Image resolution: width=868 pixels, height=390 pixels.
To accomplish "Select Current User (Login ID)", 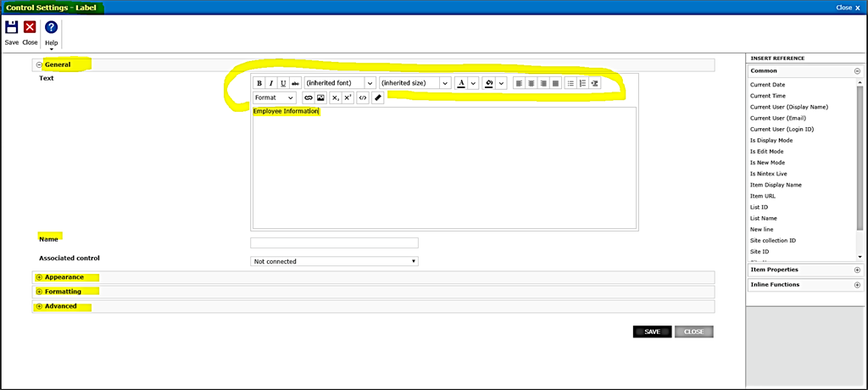I will [x=782, y=129].
